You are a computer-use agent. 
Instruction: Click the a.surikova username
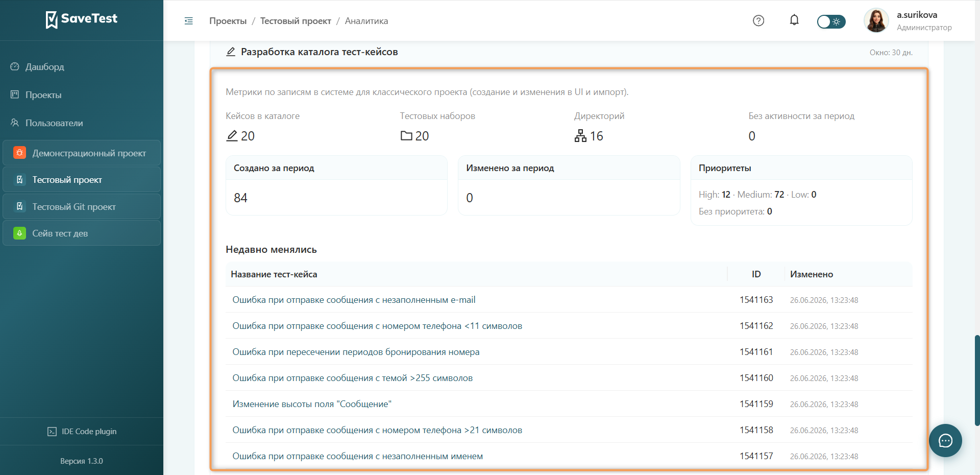coord(917,15)
